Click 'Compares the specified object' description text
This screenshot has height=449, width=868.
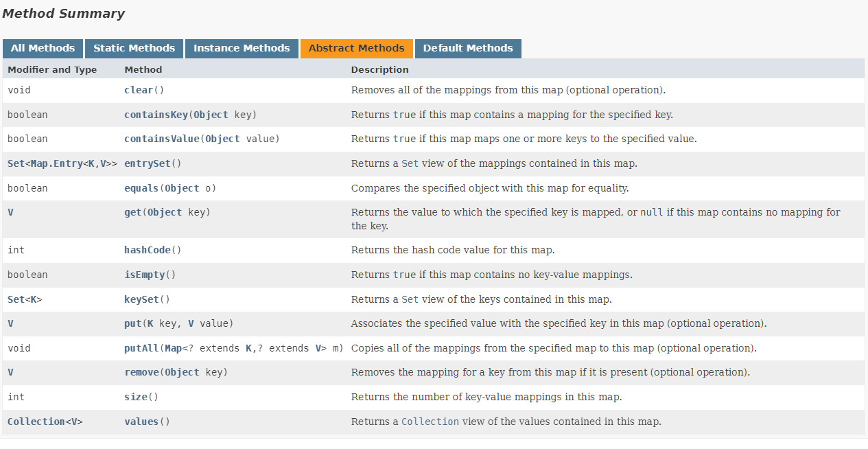(490, 188)
